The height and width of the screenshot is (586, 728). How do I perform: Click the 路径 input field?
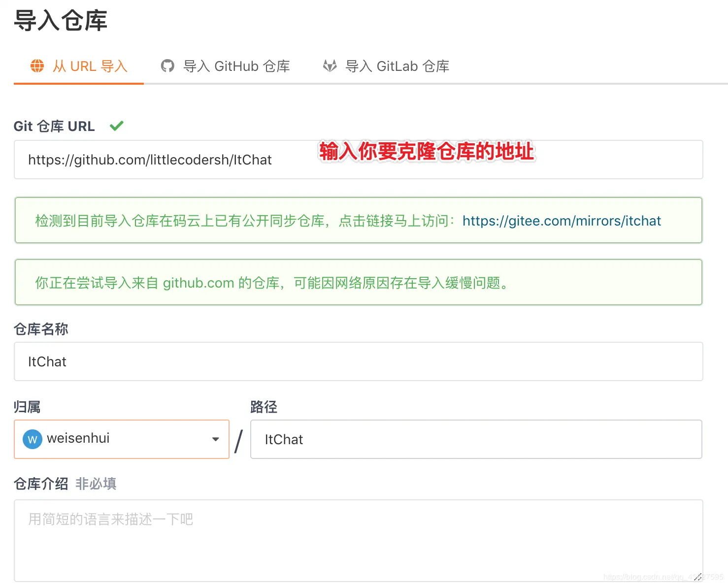coord(476,439)
